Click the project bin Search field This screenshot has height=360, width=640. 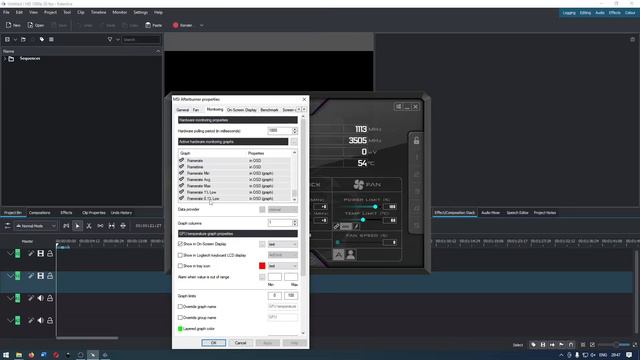141,40
